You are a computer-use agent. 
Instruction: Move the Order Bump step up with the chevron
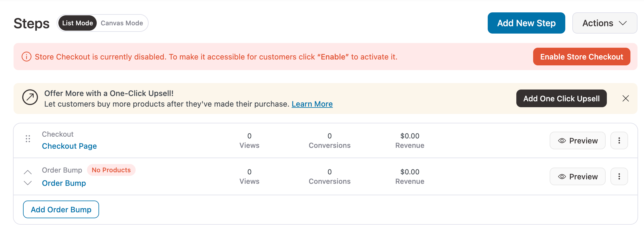click(x=28, y=172)
